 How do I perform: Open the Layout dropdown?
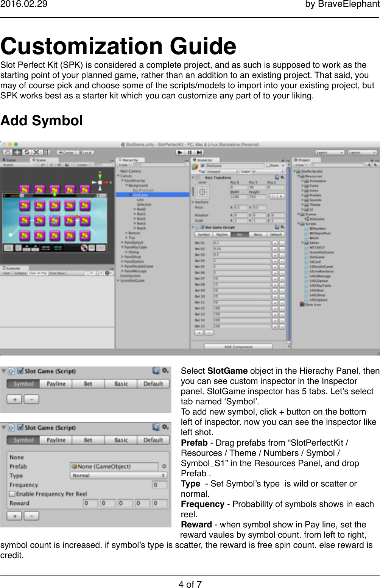click(x=362, y=152)
